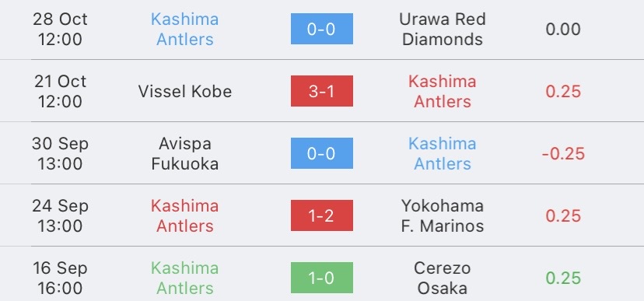Image resolution: width=644 pixels, height=301 pixels.
Task: Open the red 1-2 score badge
Action: click(321, 215)
